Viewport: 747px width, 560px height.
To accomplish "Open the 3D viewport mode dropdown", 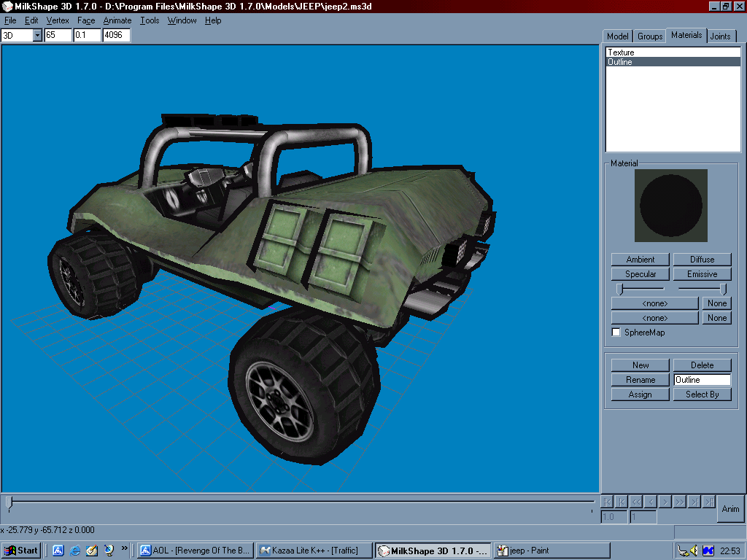I will tap(37, 35).
